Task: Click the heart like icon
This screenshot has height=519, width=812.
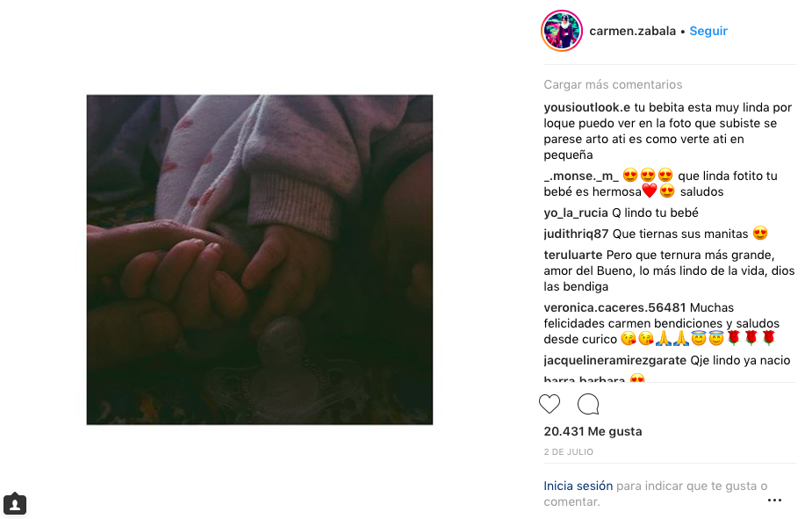Action: [550, 404]
